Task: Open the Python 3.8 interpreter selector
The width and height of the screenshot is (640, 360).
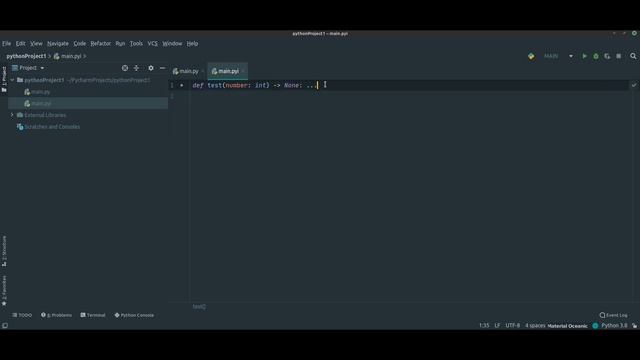Action: [614, 326]
